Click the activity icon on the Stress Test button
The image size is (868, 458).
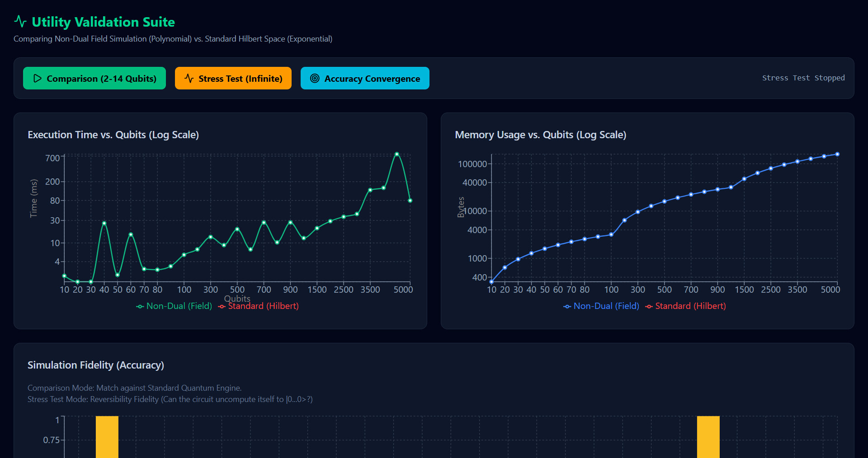(189, 78)
